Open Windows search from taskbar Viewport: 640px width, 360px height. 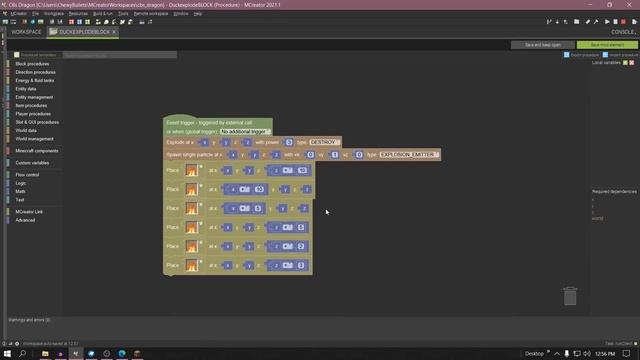click(x=23, y=353)
